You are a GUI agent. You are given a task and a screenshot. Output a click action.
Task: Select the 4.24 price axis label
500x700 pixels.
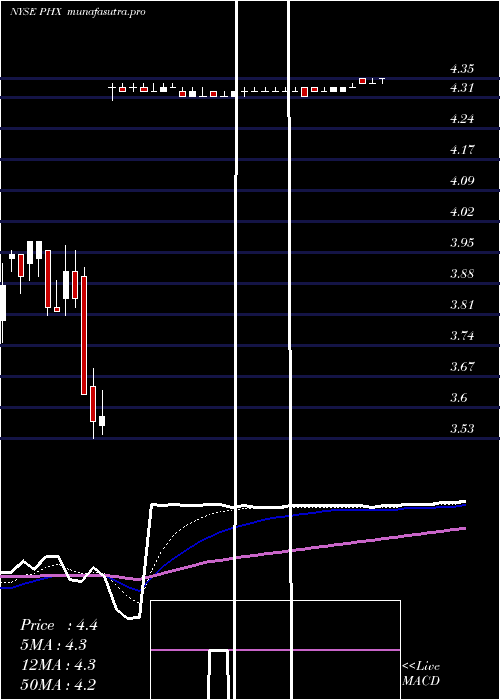point(462,119)
